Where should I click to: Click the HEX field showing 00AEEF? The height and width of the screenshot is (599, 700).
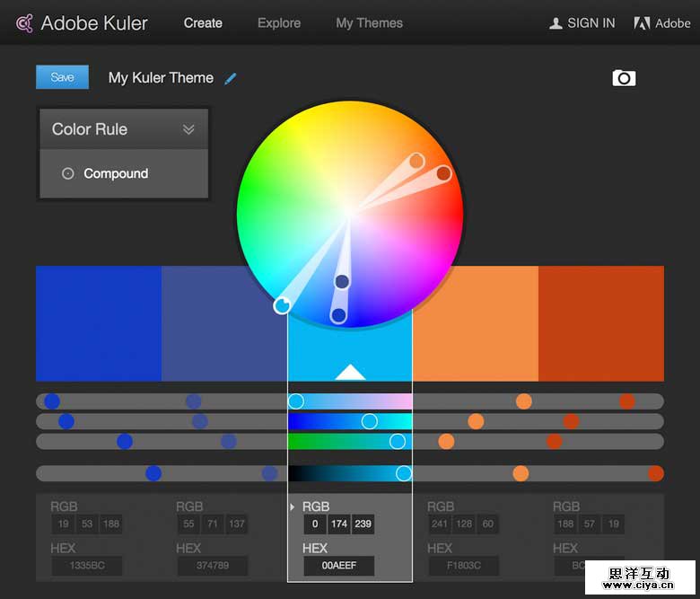[x=338, y=567]
